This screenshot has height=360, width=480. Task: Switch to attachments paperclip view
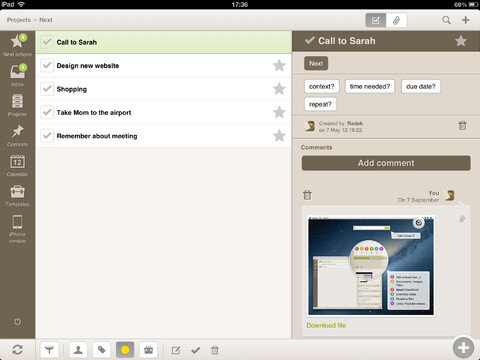(x=396, y=20)
